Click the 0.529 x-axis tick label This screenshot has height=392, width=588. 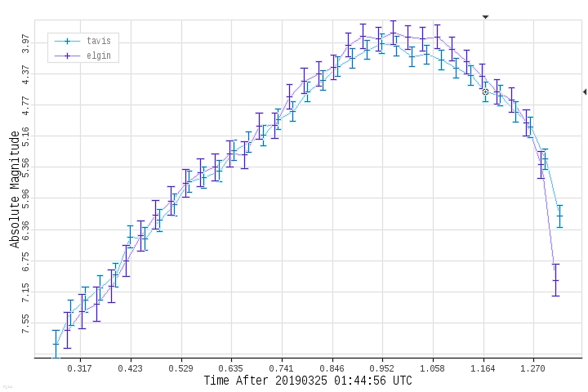point(180,368)
